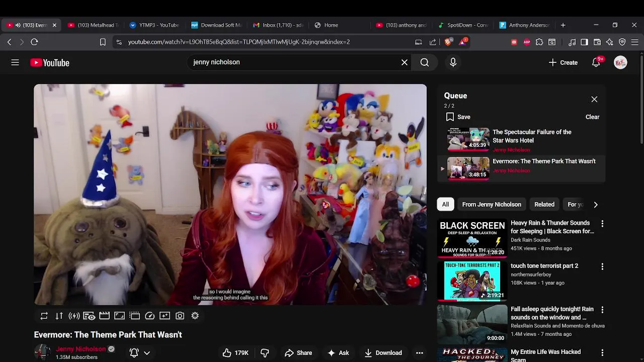Screen dimensions: 644x362
Task: Mute the playing Evermore tab speaker icon
Action: coord(18,25)
